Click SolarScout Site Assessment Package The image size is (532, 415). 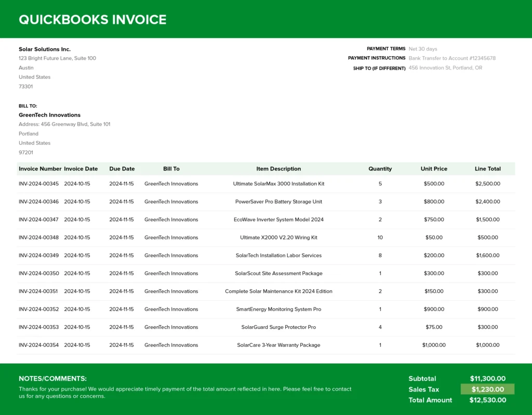click(278, 274)
